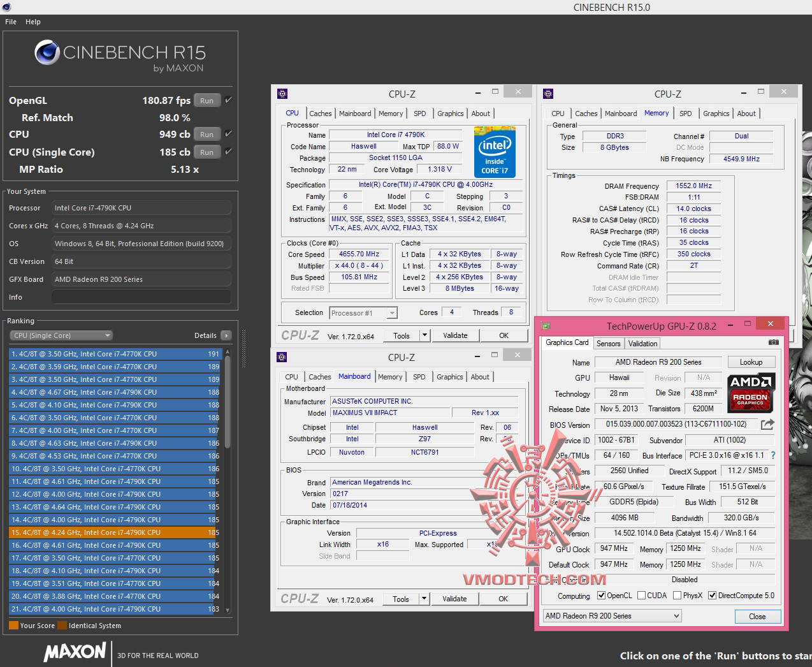Click the Lookup button in GPU-Z

pos(751,362)
